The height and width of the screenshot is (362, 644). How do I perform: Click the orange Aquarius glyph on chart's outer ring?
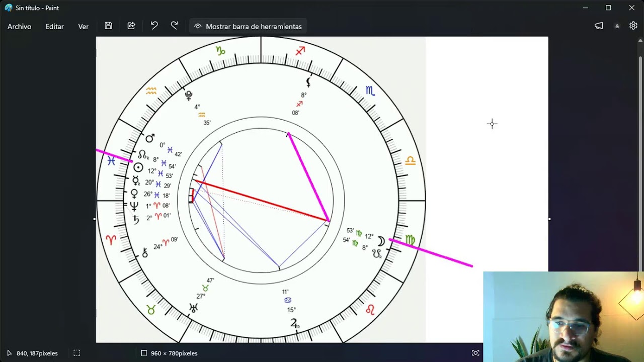tap(151, 91)
